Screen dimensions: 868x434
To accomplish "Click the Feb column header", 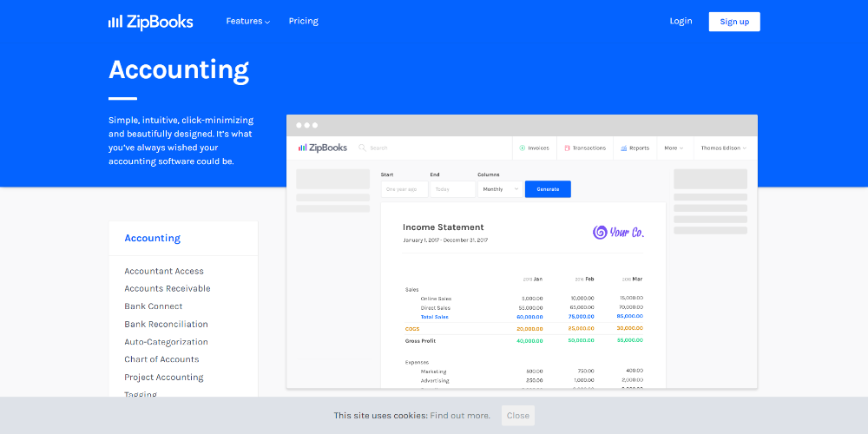I will [584, 279].
